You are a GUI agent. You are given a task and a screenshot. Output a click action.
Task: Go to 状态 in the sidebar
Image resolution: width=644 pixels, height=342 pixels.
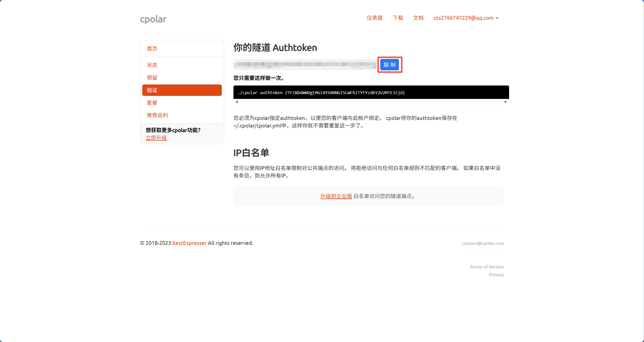(x=152, y=65)
